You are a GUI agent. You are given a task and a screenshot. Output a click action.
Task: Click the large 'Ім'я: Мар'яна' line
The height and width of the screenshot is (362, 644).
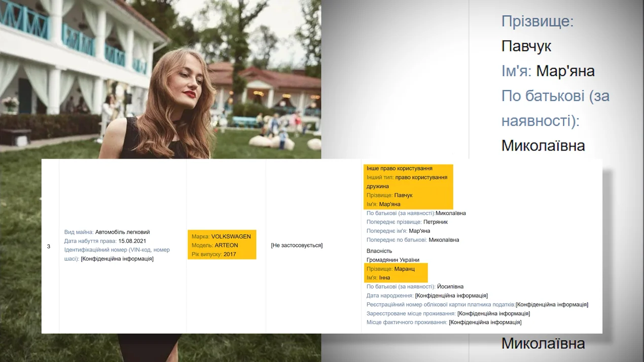point(548,71)
